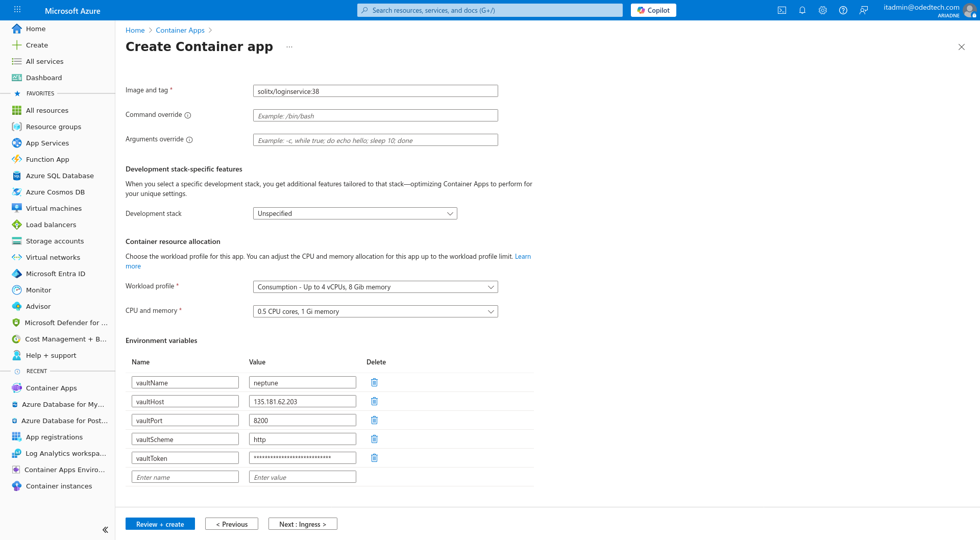
Task: Delete the vaultScheme environment variable
Action: point(374,439)
